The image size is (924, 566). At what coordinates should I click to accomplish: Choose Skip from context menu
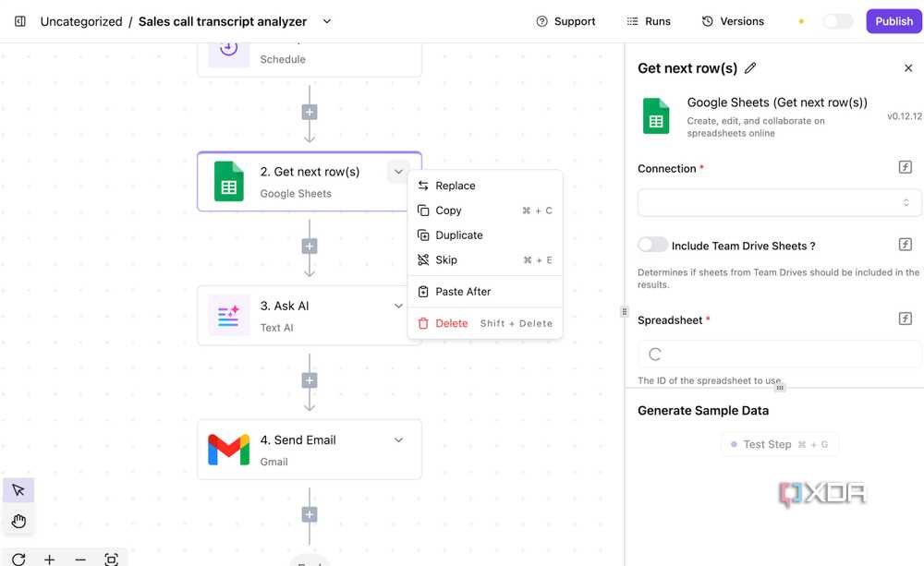[x=485, y=259]
